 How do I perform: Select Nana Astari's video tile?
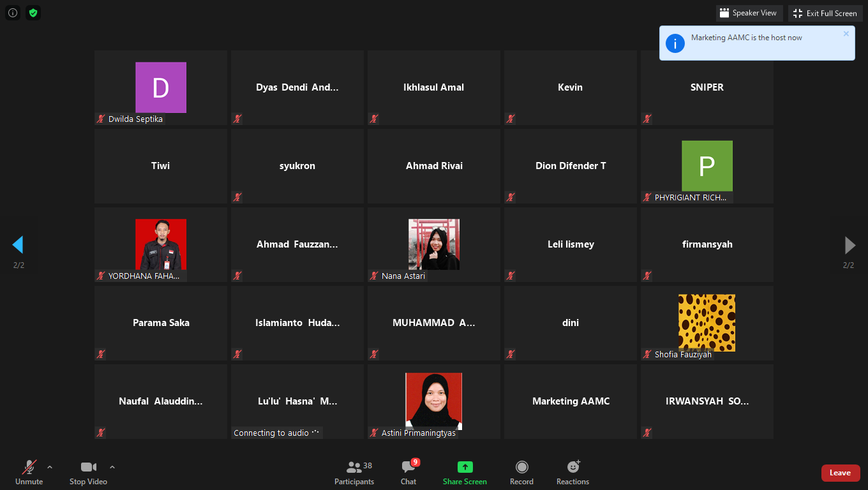click(x=434, y=244)
